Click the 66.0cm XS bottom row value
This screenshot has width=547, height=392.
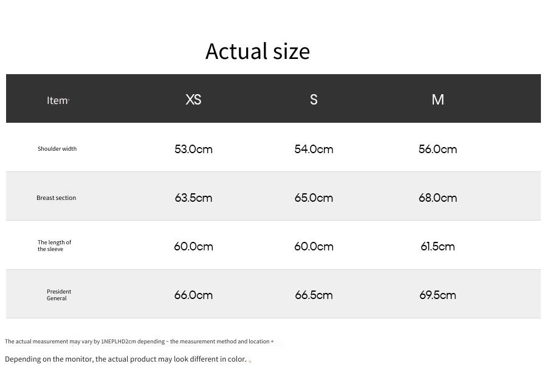click(x=193, y=295)
